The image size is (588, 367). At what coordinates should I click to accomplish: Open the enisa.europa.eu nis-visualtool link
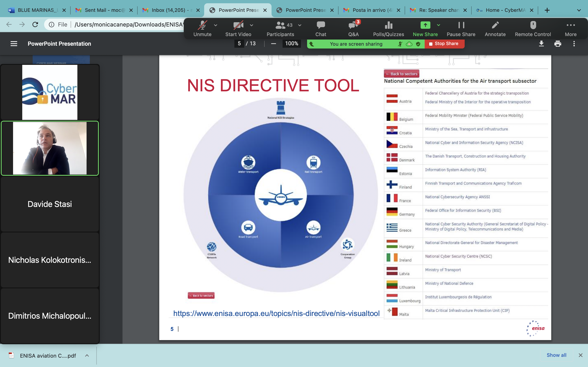pyautogui.click(x=276, y=313)
